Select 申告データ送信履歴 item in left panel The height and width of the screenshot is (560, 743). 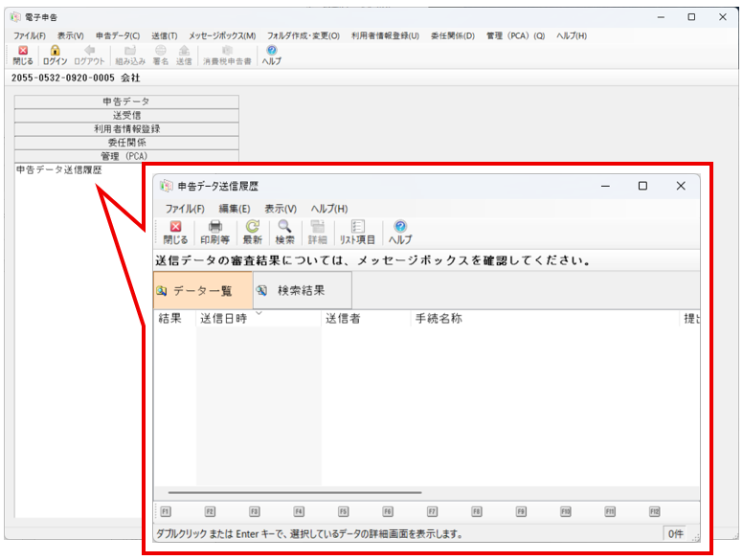tap(59, 170)
